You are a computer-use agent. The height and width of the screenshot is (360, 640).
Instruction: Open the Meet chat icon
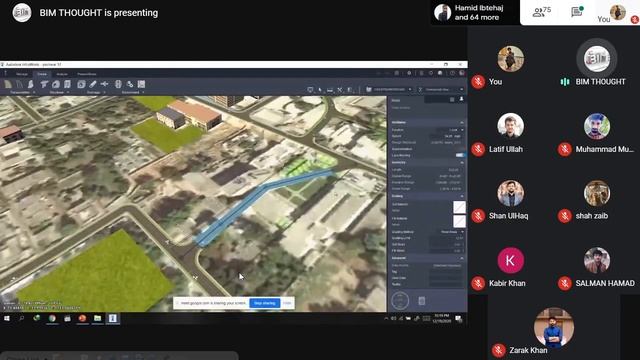[x=577, y=12]
